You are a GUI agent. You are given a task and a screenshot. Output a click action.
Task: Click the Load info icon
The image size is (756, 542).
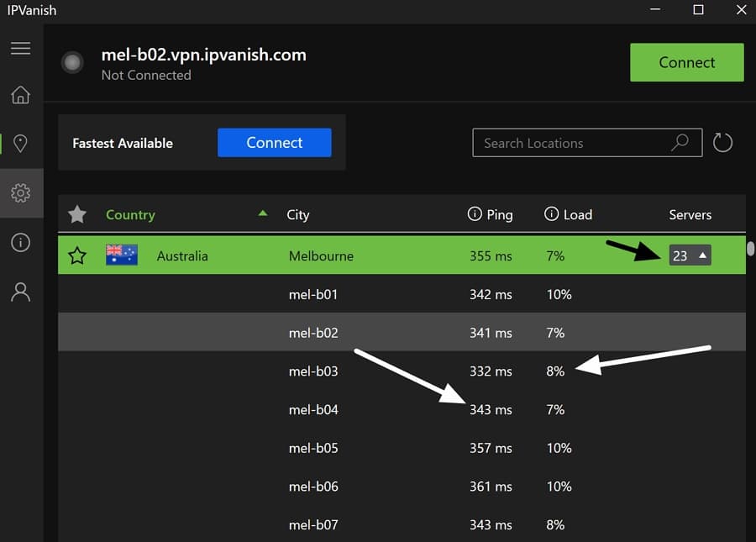pyautogui.click(x=551, y=214)
